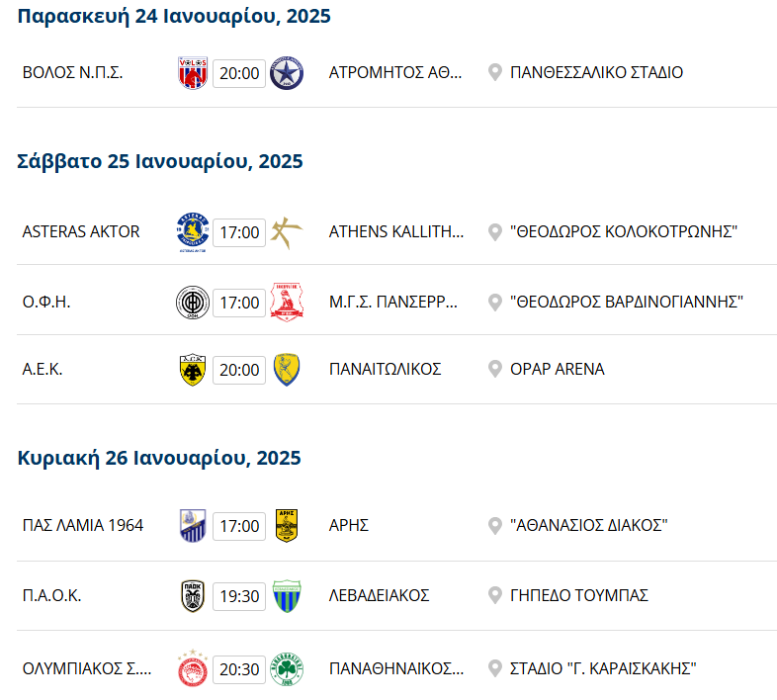777x700 pixels.
Task: Open the 20:00 Volos match time box
Action: coord(239,73)
